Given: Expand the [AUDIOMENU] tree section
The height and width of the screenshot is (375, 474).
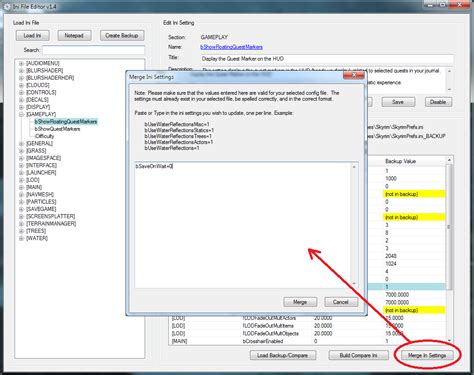Looking at the screenshot, I should [x=21, y=63].
